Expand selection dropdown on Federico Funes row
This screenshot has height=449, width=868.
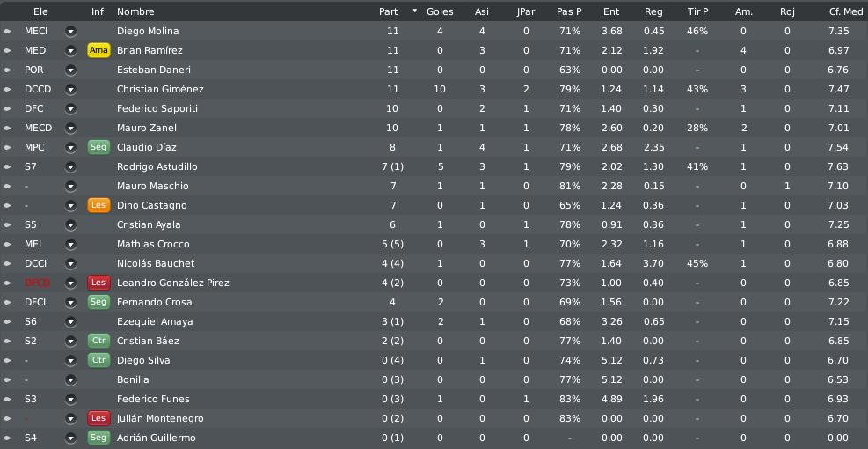[x=70, y=399]
